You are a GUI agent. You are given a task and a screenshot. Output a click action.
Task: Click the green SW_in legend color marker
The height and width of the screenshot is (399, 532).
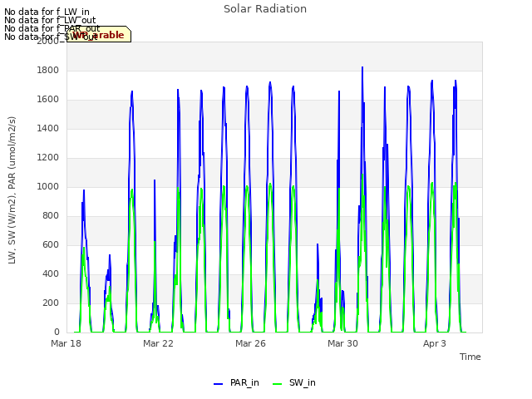tap(277, 384)
